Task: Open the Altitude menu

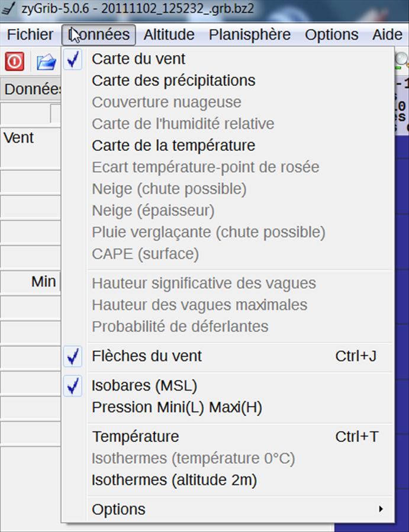Action: click(x=169, y=34)
